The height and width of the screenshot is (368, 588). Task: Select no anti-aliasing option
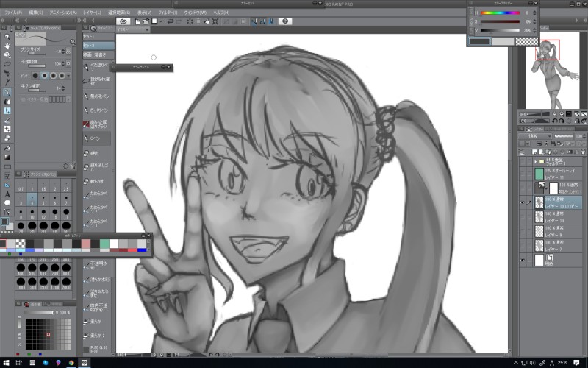[x=35, y=76]
